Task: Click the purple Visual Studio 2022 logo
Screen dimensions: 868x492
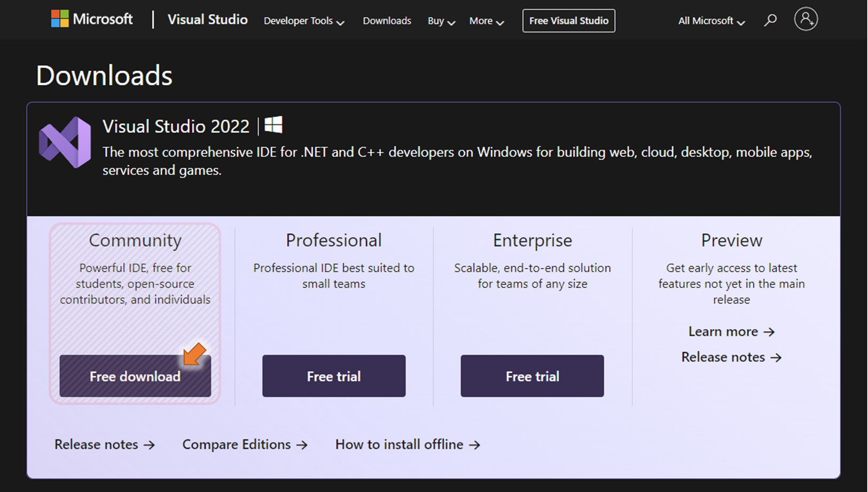Action: 65,143
